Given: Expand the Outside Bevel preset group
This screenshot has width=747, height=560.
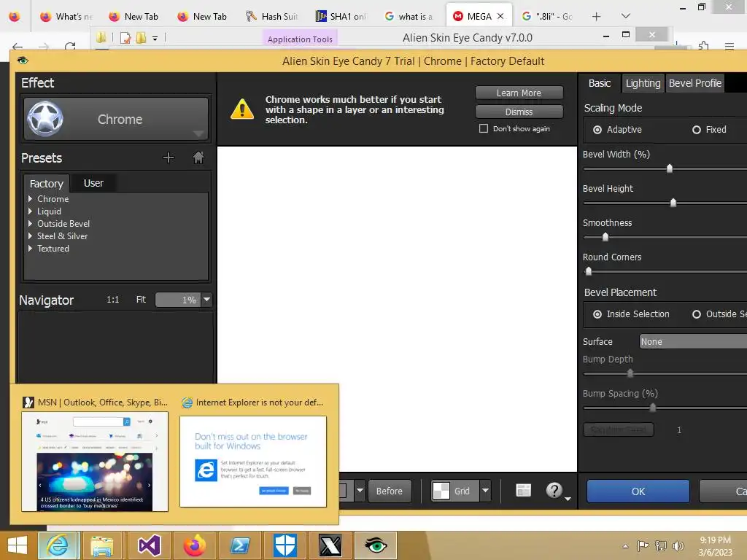Looking at the screenshot, I should tap(31, 223).
